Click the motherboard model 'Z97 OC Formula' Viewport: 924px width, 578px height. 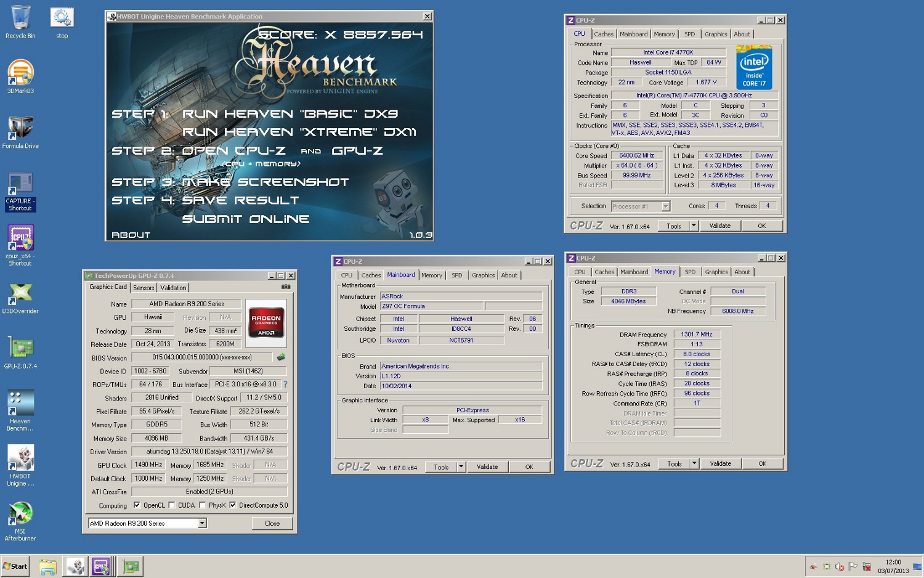click(x=432, y=306)
